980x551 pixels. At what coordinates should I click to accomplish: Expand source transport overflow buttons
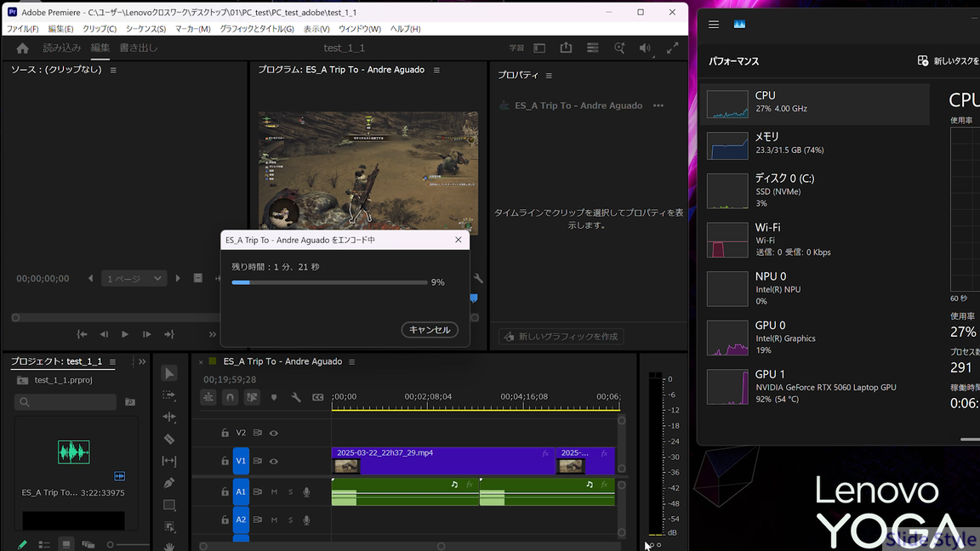pyautogui.click(x=213, y=334)
